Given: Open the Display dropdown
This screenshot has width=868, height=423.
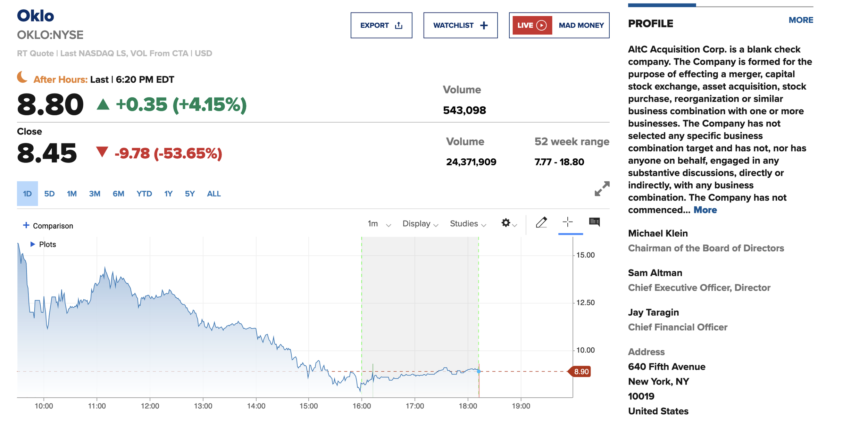Looking at the screenshot, I should point(420,224).
